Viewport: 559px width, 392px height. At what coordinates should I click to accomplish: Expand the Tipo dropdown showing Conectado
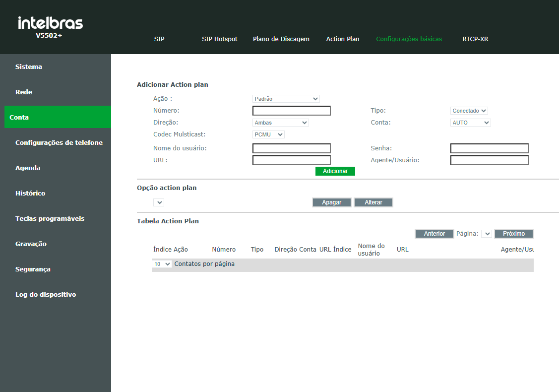469,111
